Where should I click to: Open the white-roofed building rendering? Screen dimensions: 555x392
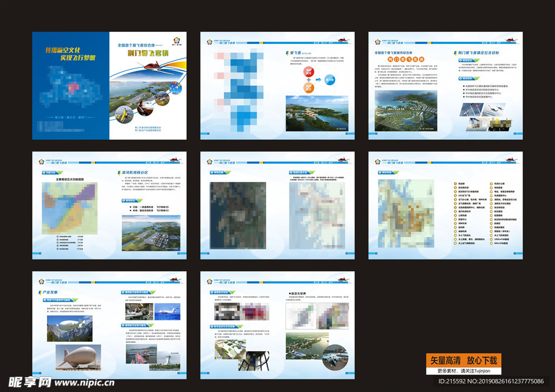click(230, 350)
